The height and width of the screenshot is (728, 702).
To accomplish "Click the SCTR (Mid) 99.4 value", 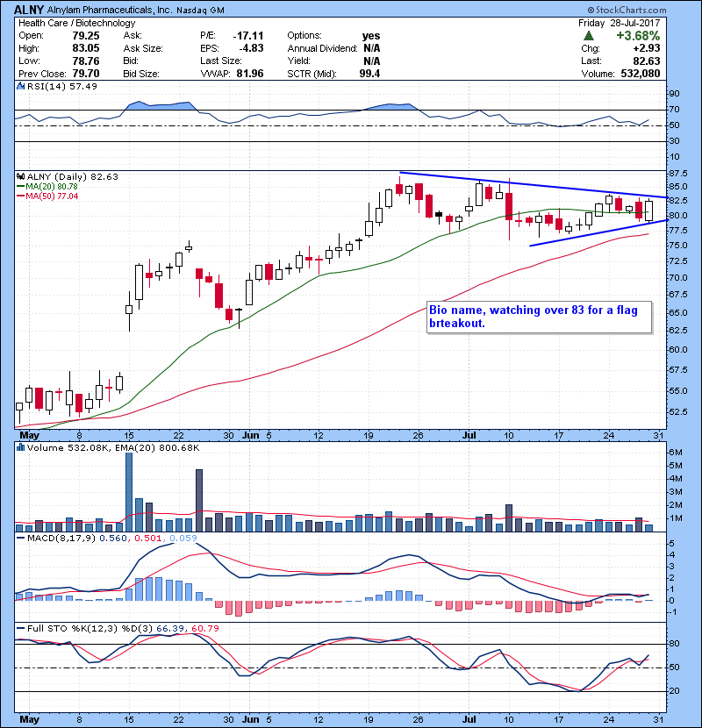I will [369, 74].
